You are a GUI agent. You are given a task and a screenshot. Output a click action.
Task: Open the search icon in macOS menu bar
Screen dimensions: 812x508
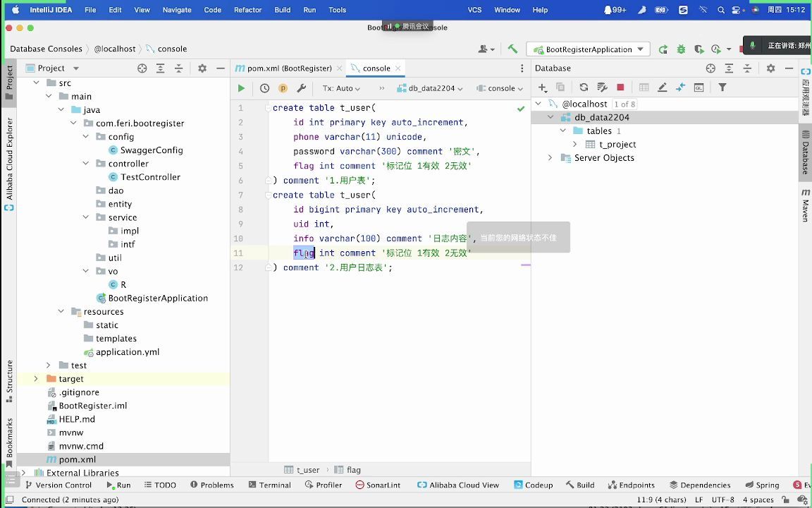720,10
